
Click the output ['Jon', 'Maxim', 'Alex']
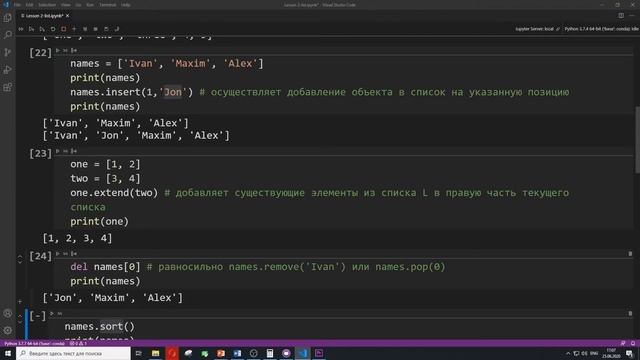[113, 298]
